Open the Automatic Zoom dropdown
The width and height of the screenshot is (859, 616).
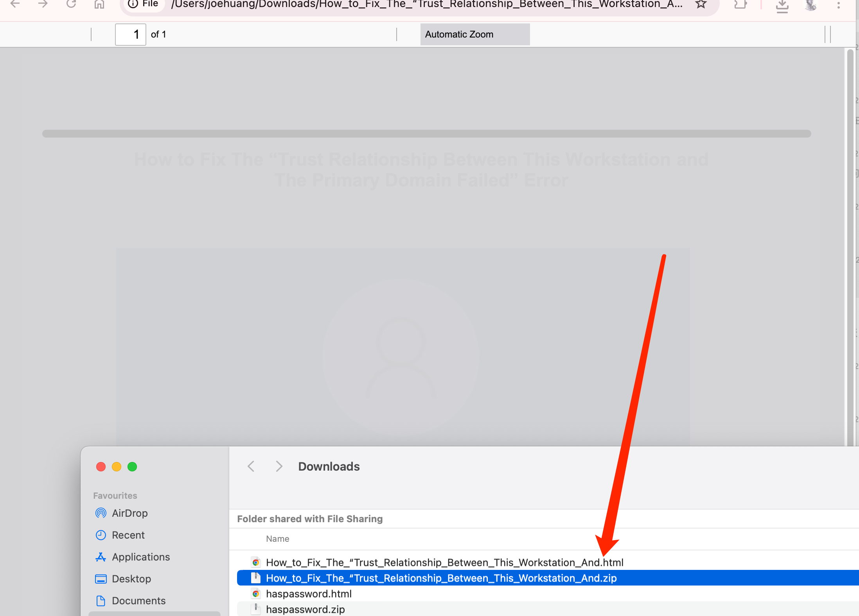474,34
